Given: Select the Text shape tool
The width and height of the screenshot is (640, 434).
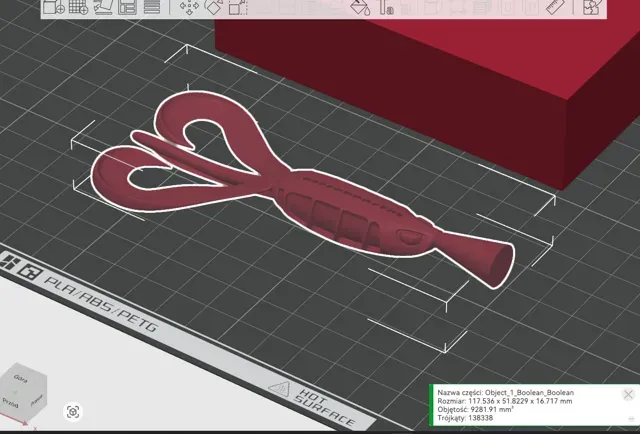Looking at the screenshot, I should click(x=385, y=7).
